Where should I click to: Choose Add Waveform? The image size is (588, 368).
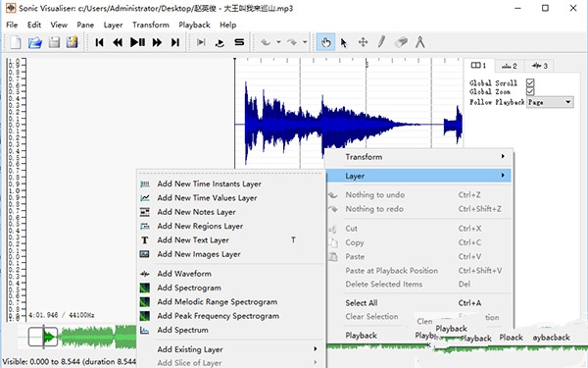[230, 274]
